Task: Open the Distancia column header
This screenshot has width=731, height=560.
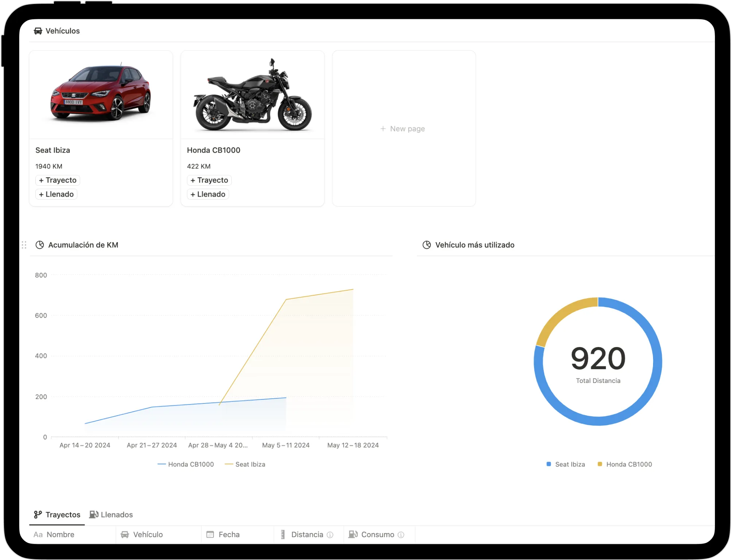Action: pos(309,535)
